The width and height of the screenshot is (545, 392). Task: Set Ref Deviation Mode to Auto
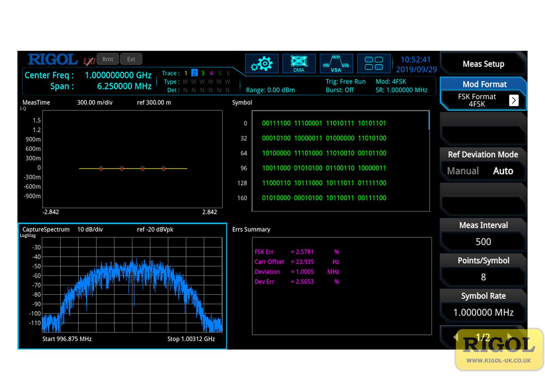coord(503,171)
